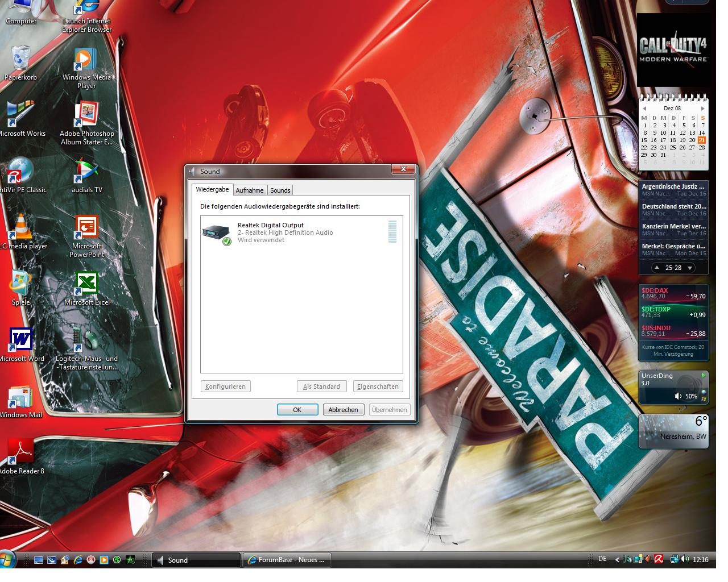
Task: Open $US:INDU stock entry
Action: (673, 331)
